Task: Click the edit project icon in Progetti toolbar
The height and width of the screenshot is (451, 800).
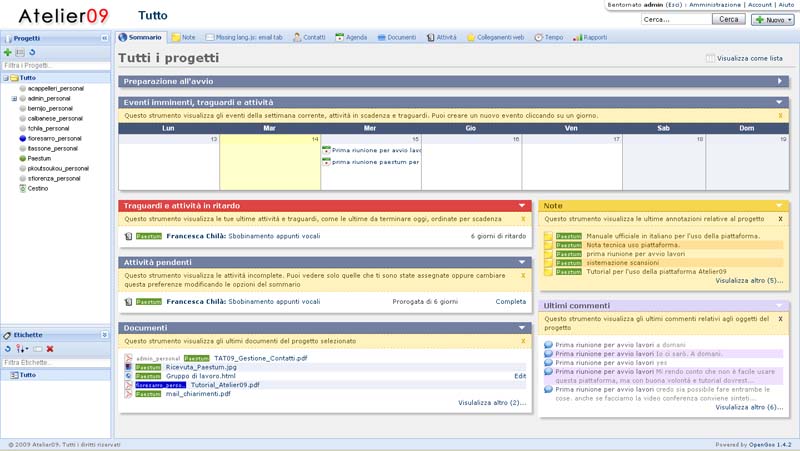Action: click(x=20, y=52)
